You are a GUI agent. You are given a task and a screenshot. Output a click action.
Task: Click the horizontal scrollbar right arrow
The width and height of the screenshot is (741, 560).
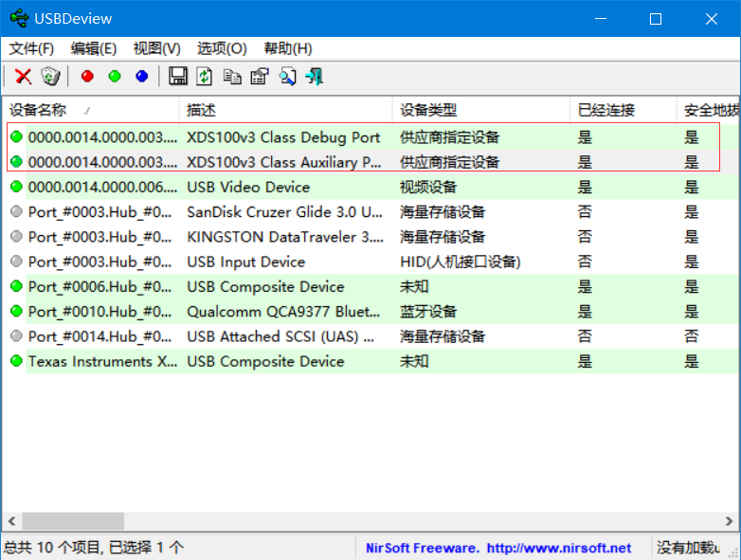coord(729,521)
